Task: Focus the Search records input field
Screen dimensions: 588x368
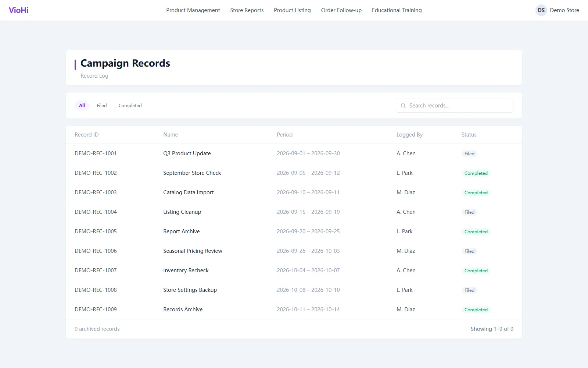Action: click(x=455, y=106)
